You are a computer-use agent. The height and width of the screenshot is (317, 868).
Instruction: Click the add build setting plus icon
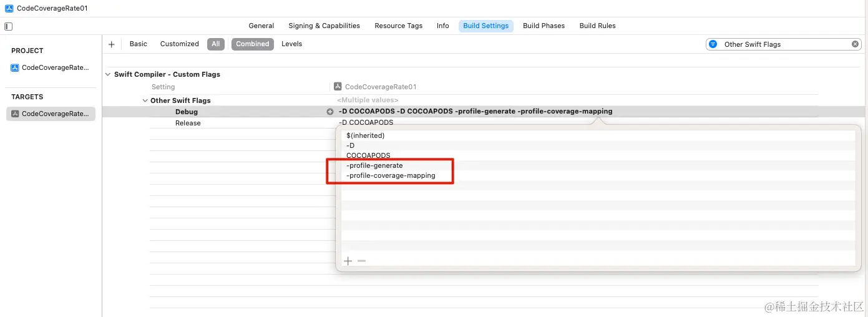point(112,44)
